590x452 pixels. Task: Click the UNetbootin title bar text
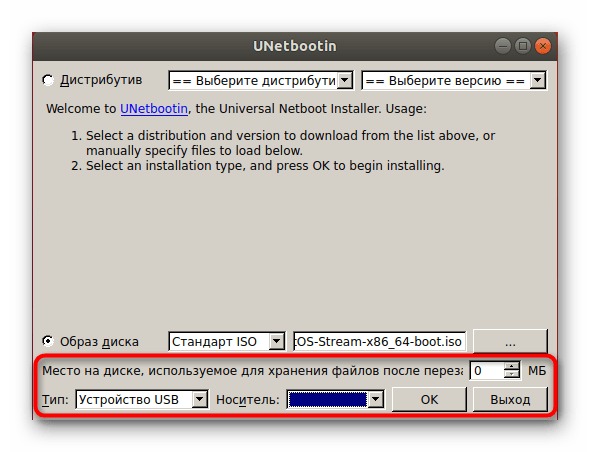coord(295,46)
